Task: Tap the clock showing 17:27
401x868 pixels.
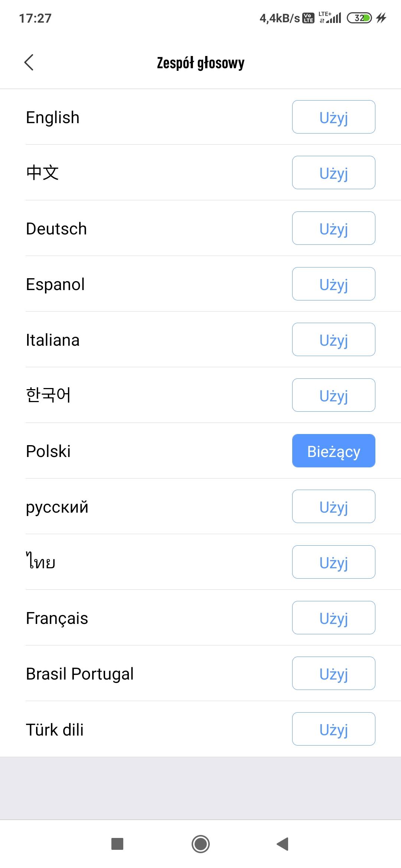Action: pyautogui.click(x=35, y=18)
